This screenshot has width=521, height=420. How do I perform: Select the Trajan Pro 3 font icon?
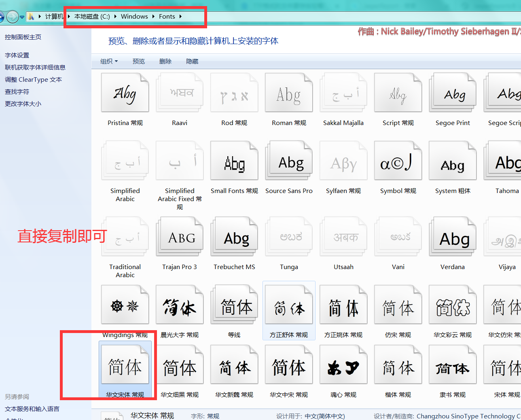coord(180,237)
